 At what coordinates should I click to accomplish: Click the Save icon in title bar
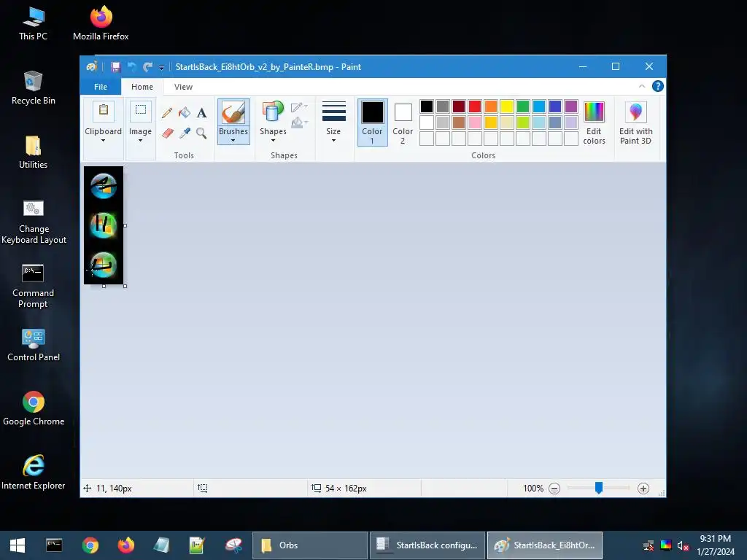(x=115, y=67)
